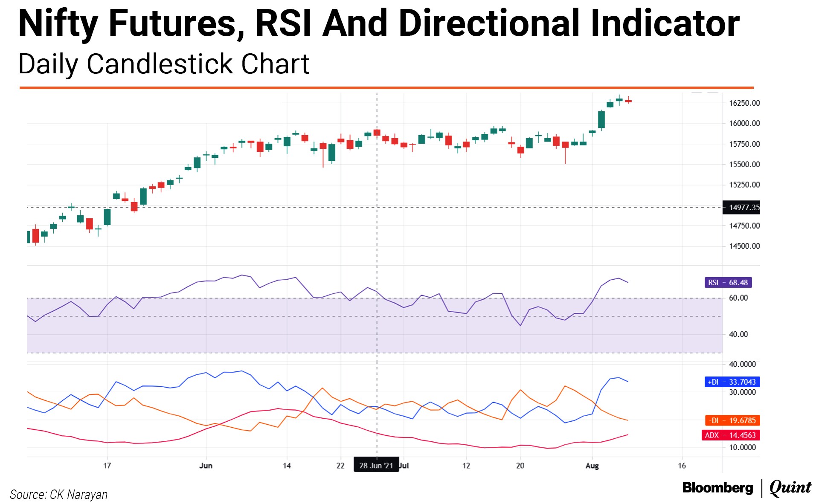The image size is (819, 504).
Task: Click the RSI 40.00 level label
Action: tap(738, 335)
